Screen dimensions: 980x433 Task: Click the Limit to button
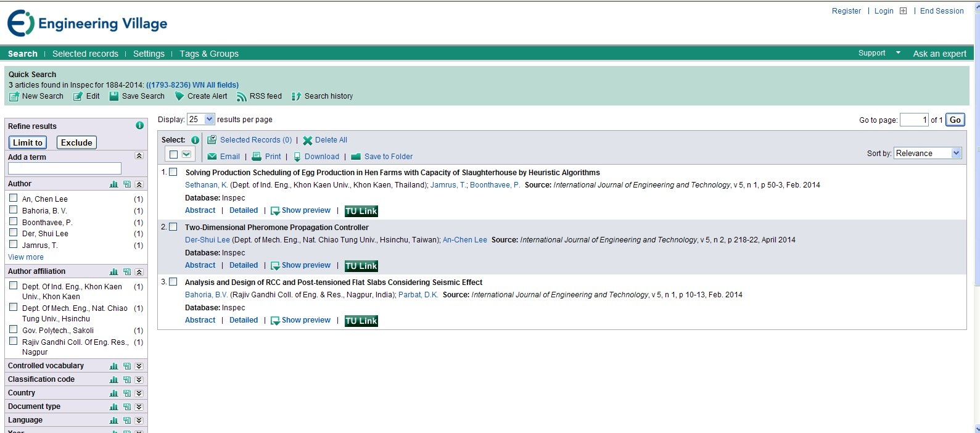pos(28,142)
